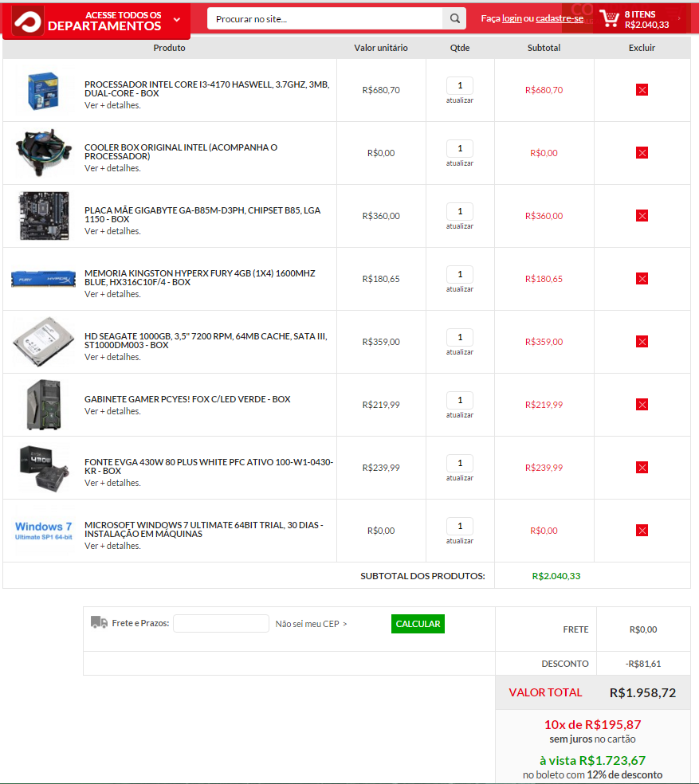The height and width of the screenshot is (784, 699).
Task: Edit quantity for Fonte EVGA 430W
Action: coord(460,464)
